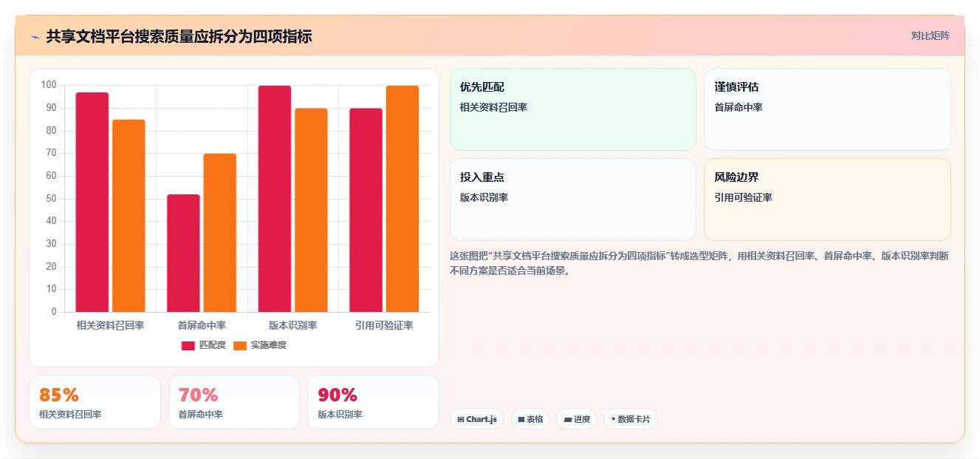Click 引用可验证率 text in the 风险边界 card
The height and width of the screenshot is (459, 980).
pyautogui.click(x=743, y=197)
